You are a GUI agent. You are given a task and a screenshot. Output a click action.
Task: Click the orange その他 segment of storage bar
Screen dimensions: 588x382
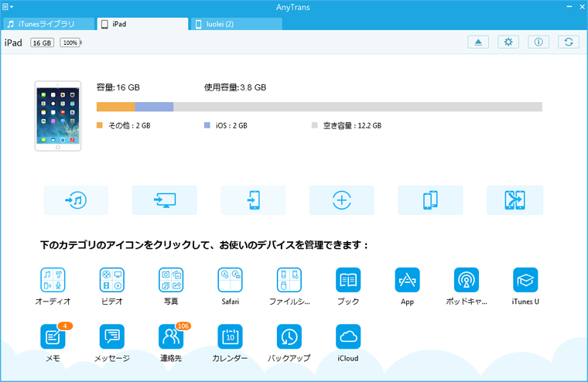click(x=116, y=107)
